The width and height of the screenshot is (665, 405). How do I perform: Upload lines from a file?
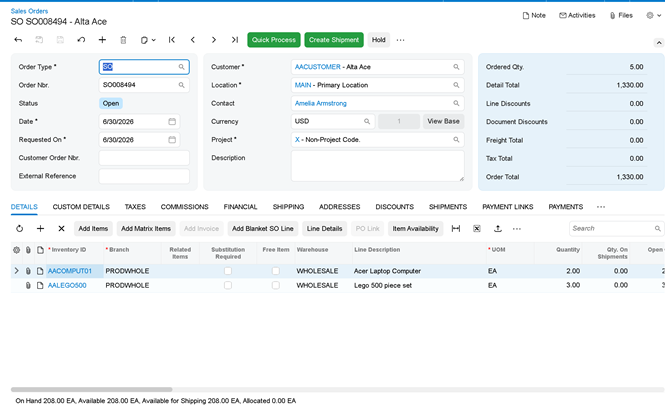point(498,229)
